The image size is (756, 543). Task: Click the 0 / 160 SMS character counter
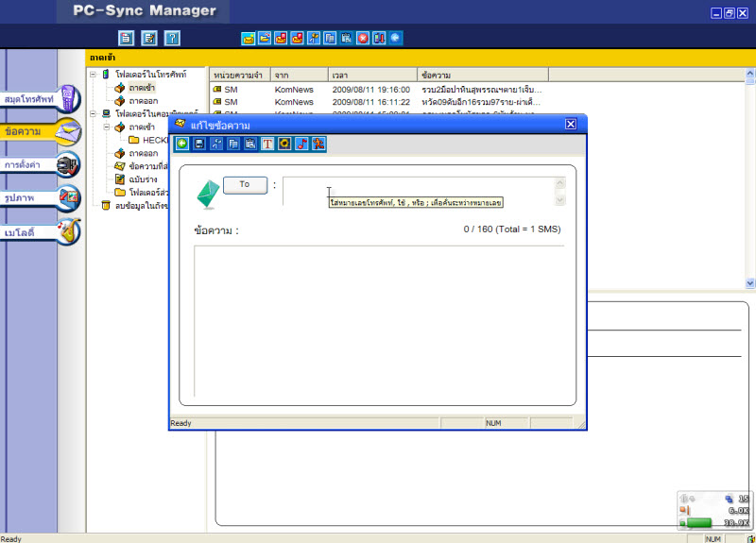(512, 229)
